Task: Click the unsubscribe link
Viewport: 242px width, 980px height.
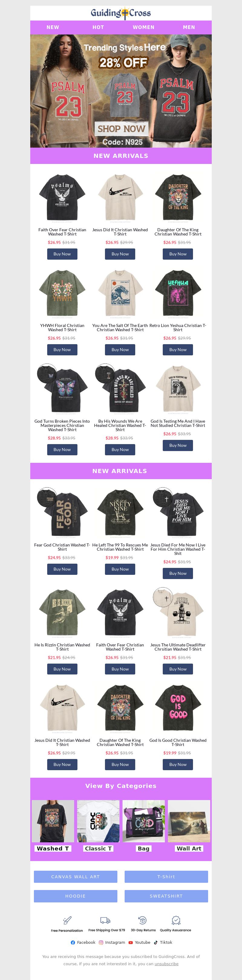Action: pyautogui.click(x=166, y=964)
